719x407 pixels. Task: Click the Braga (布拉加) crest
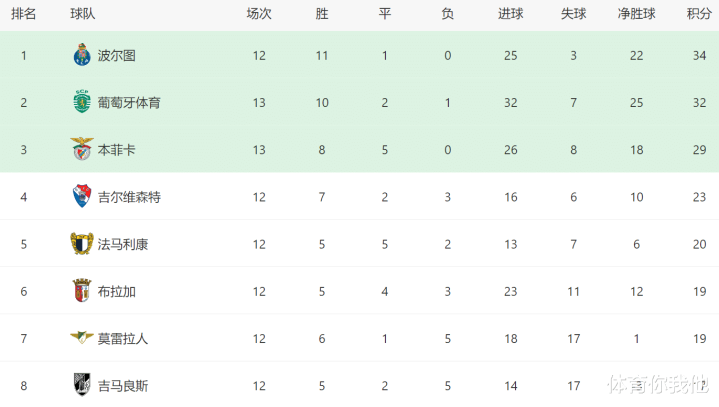(x=81, y=291)
